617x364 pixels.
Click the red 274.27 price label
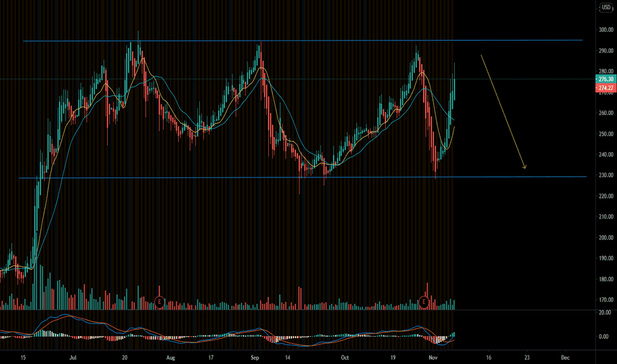click(x=606, y=88)
